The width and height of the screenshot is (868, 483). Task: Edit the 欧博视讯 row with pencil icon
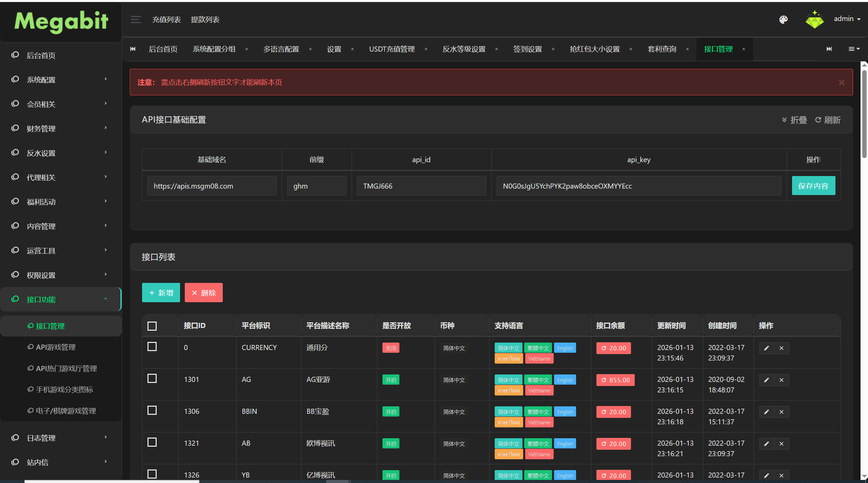pyautogui.click(x=766, y=444)
